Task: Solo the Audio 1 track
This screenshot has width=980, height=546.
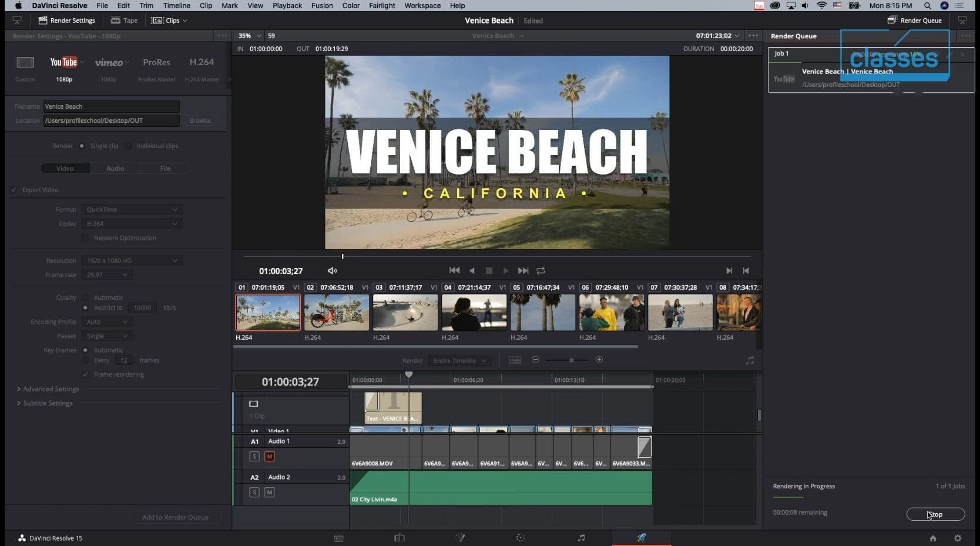Action: (254, 457)
